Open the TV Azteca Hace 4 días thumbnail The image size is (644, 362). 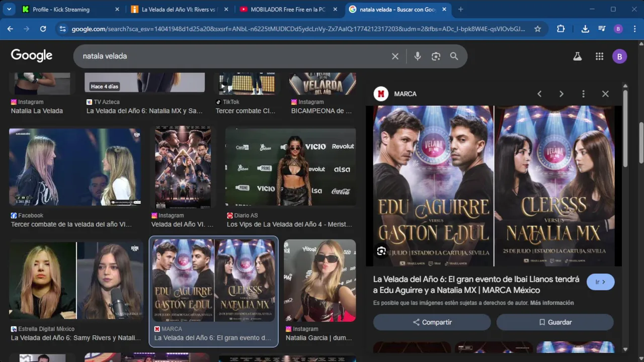pos(145,82)
